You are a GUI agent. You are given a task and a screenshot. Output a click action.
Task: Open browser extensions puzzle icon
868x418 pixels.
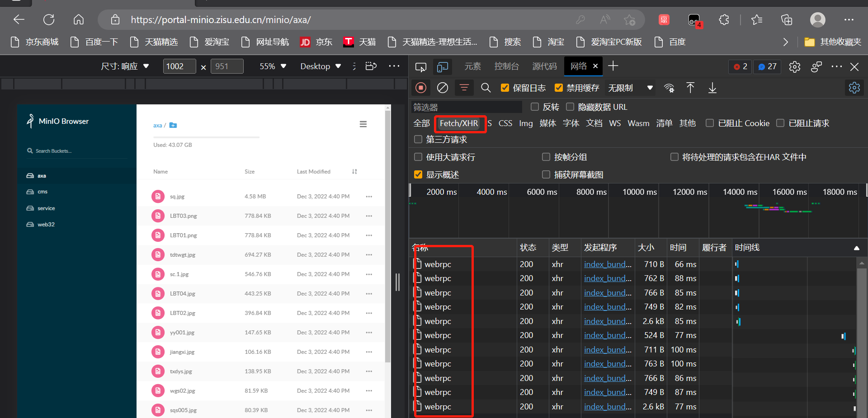(724, 19)
